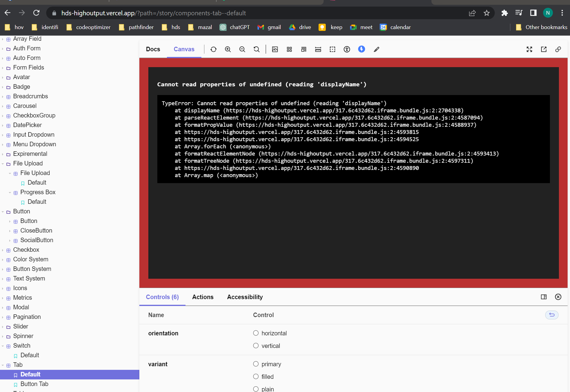Open the Button Tab story
570x392 pixels.
[34, 384]
